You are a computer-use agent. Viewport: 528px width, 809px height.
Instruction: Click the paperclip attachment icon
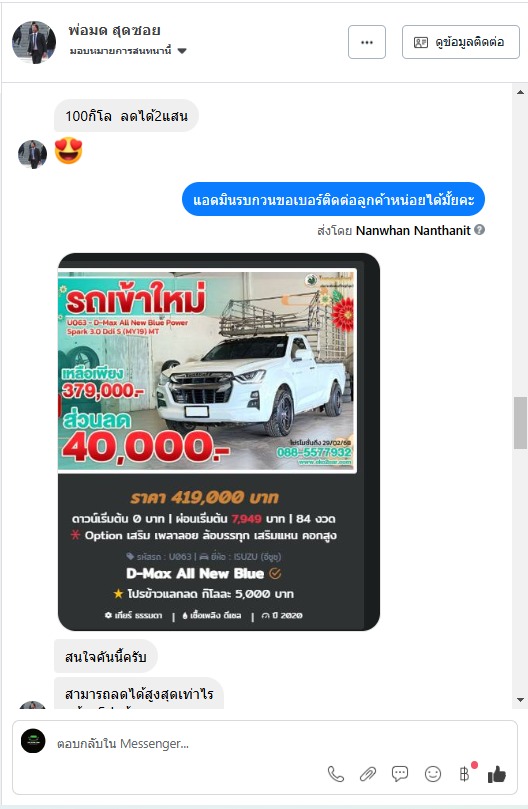click(x=367, y=773)
